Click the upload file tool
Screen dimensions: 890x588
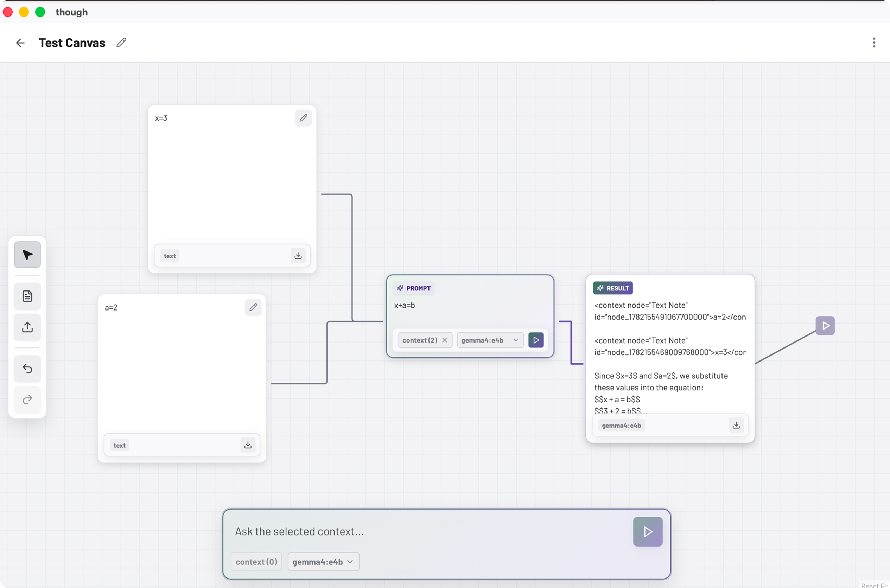27,327
